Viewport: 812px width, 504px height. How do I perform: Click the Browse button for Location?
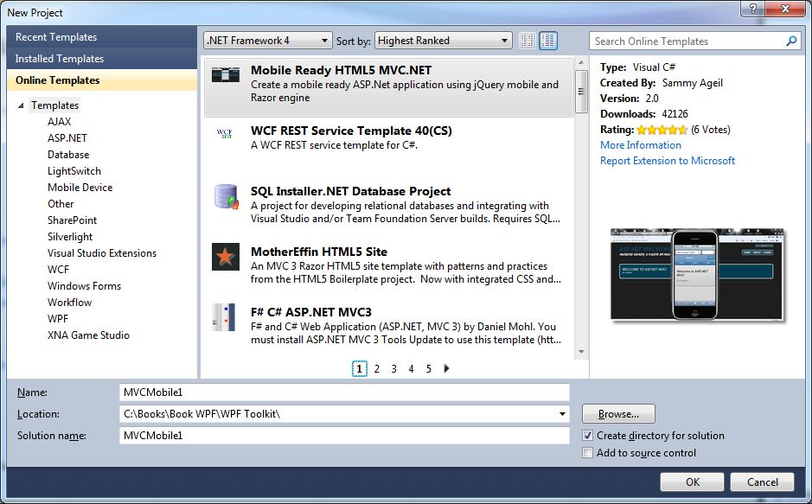click(617, 413)
